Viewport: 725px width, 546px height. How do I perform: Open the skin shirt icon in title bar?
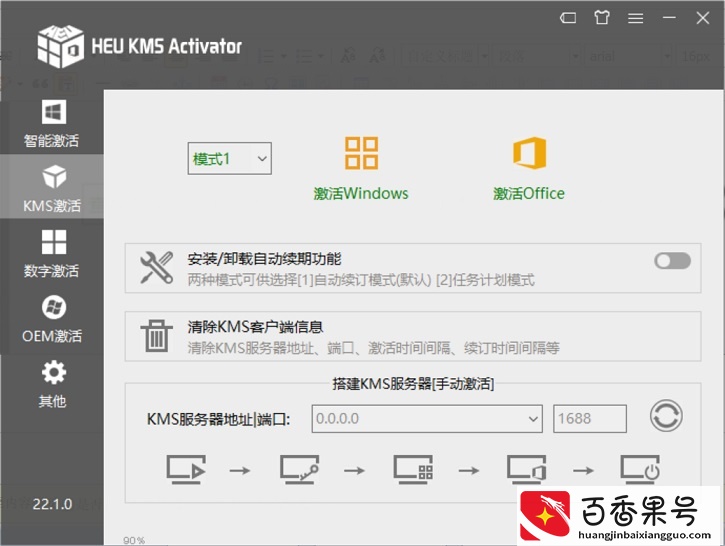click(602, 18)
